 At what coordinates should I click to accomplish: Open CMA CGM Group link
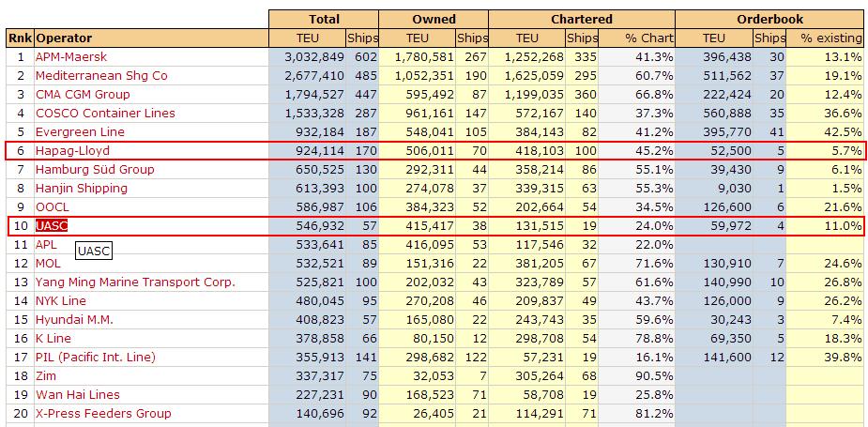click(x=83, y=94)
